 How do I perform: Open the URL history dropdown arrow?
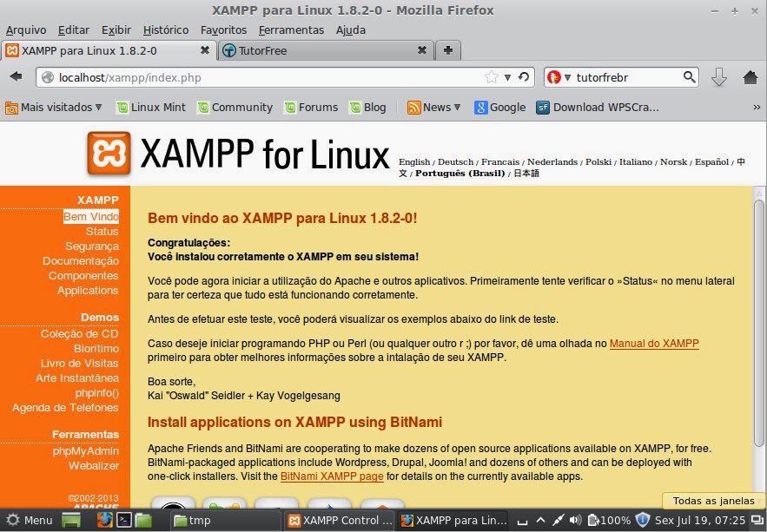pyautogui.click(x=508, y=77)
